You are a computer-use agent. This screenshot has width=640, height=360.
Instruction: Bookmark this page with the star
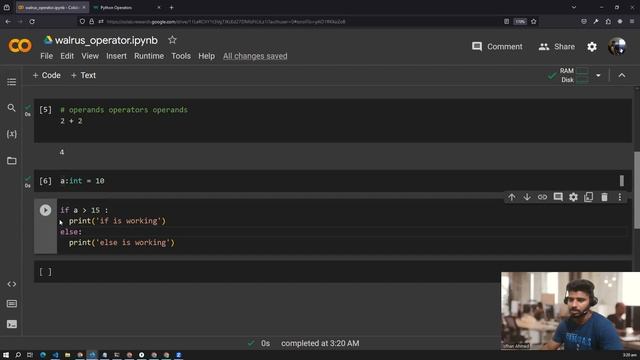click(x=533, y=21)
